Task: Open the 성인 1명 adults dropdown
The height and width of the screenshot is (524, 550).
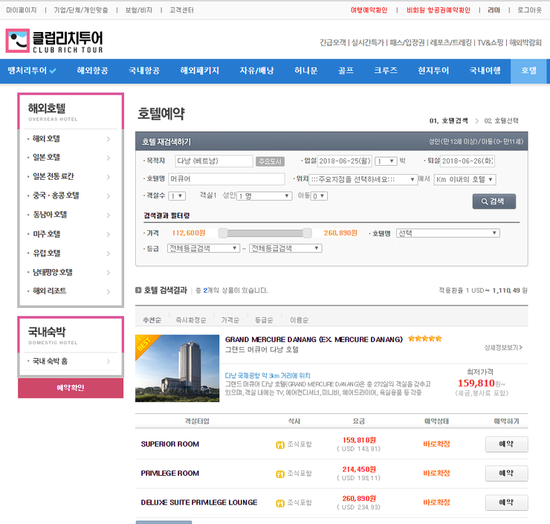Action: [264, 196]
